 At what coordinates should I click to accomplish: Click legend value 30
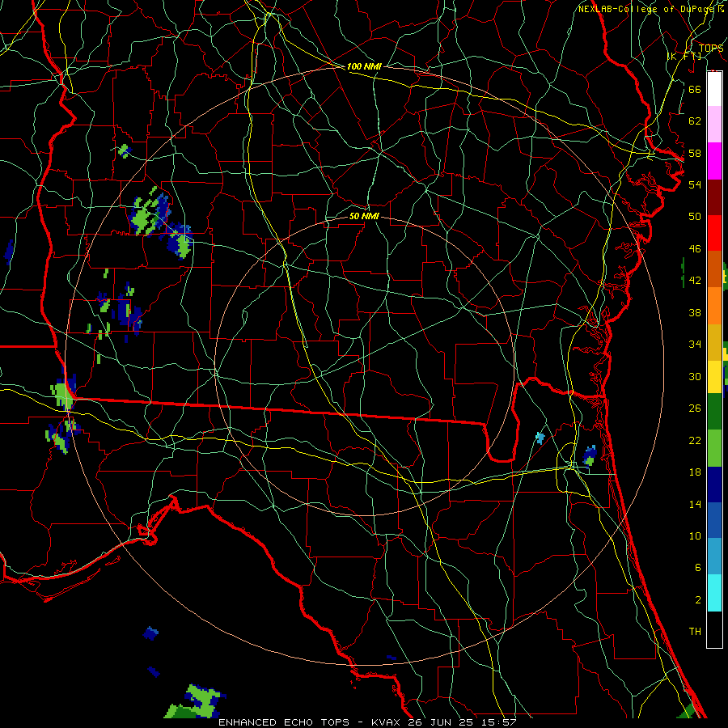pos(695,376)
